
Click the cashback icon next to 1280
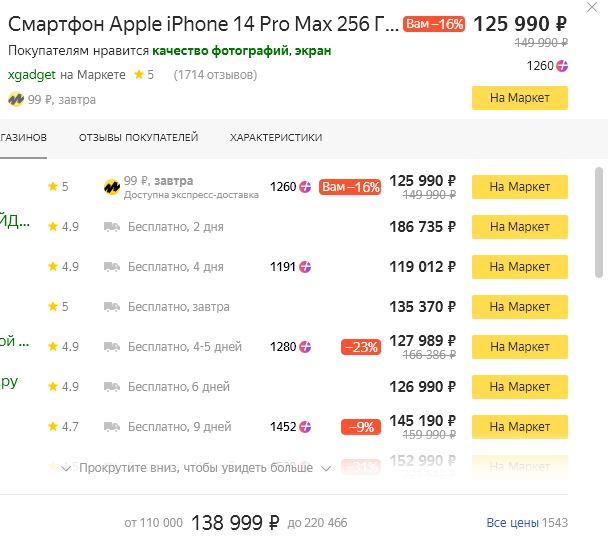305,347
